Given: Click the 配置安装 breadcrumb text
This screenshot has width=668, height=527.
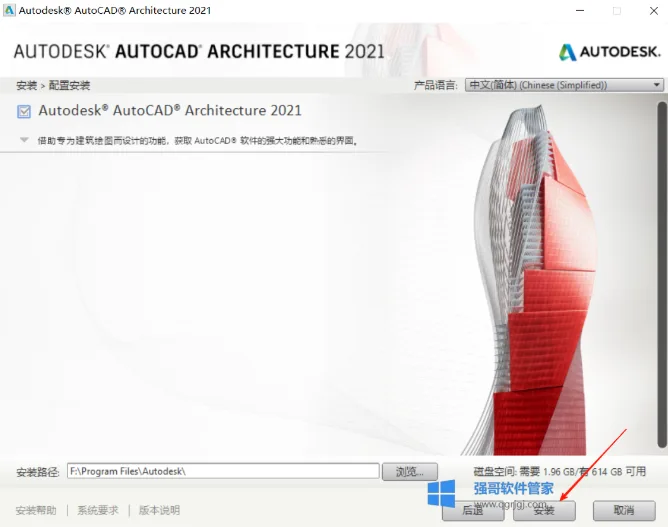Looking at the screenshot, I should (x=69, y=86).
